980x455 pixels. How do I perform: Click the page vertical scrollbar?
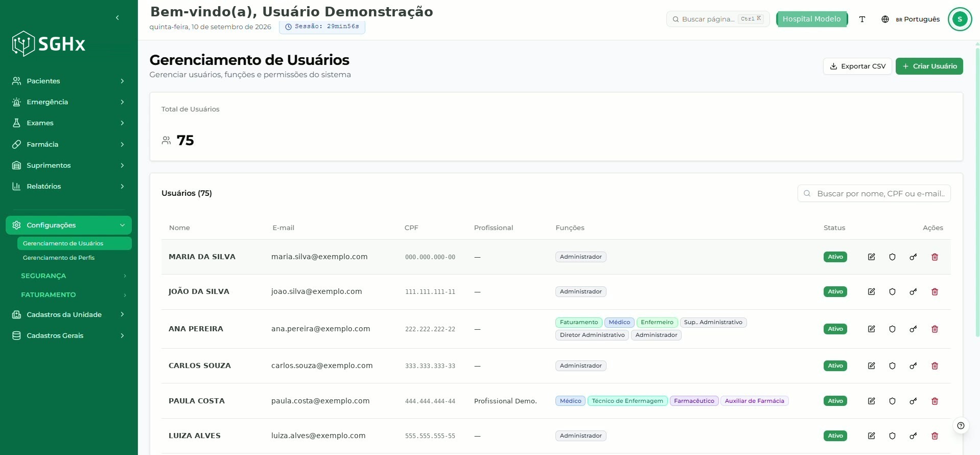(977, 192)
